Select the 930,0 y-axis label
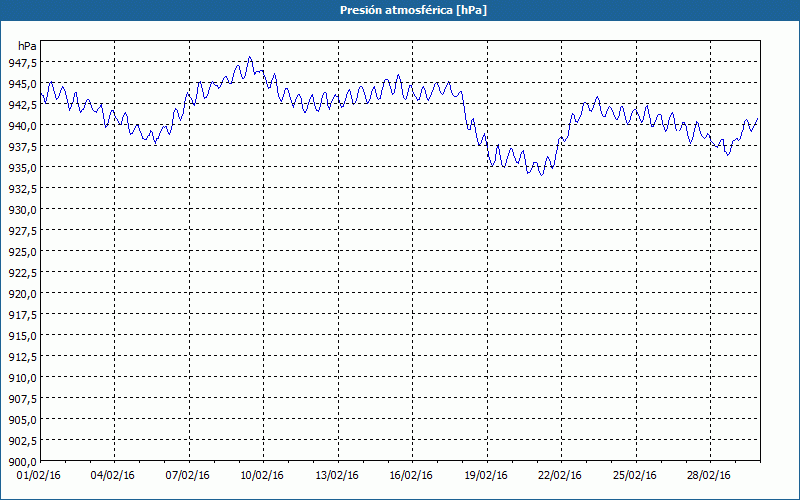Viewport: 800px width, 500px height. (22, 210)
